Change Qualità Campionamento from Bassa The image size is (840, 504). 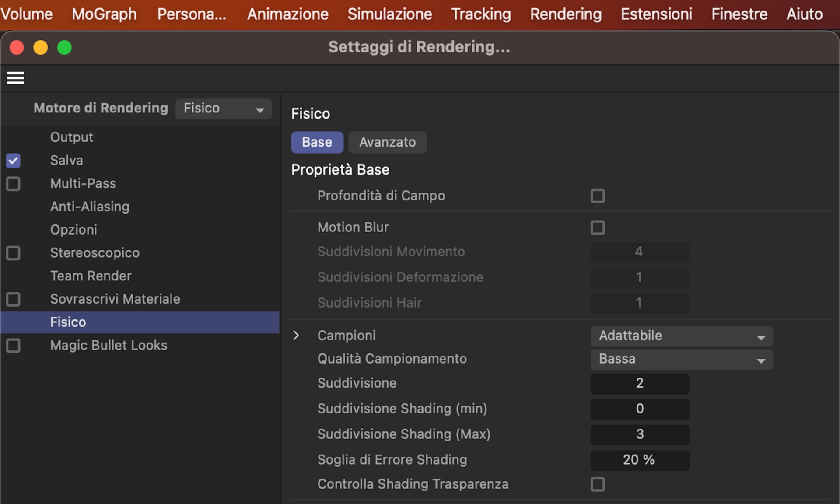pyautogui.click(x=681, y=359)
